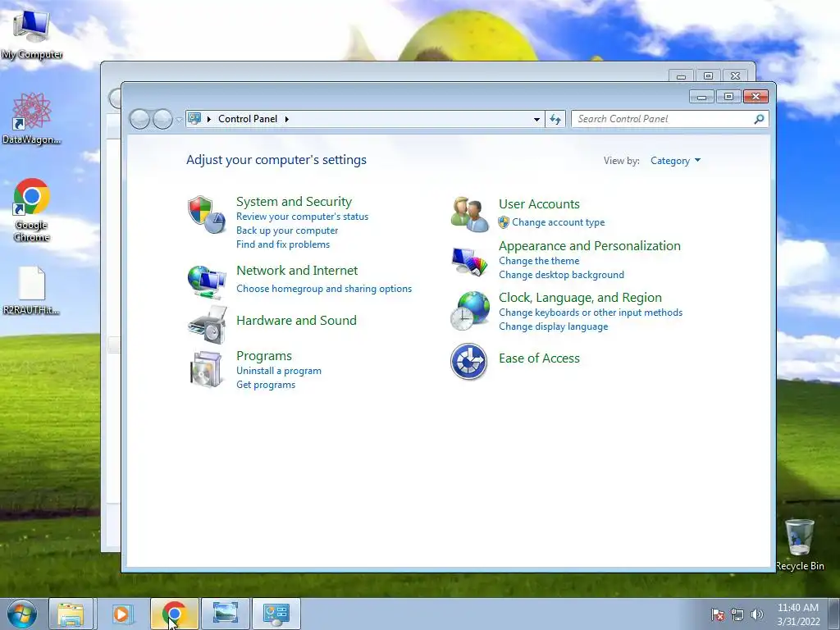This screenshot has width=840, height=630.
Task: Click Change display language
Action: [554, 326]
